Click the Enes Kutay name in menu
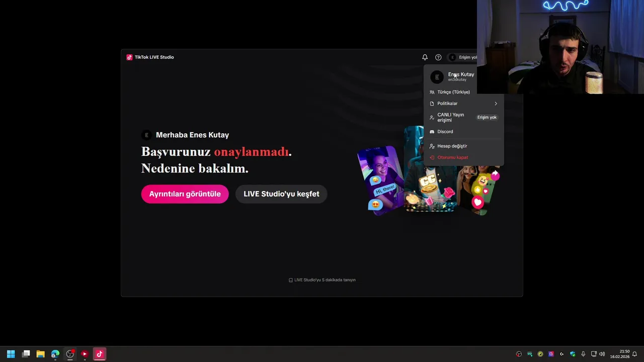 coord(461,74)
